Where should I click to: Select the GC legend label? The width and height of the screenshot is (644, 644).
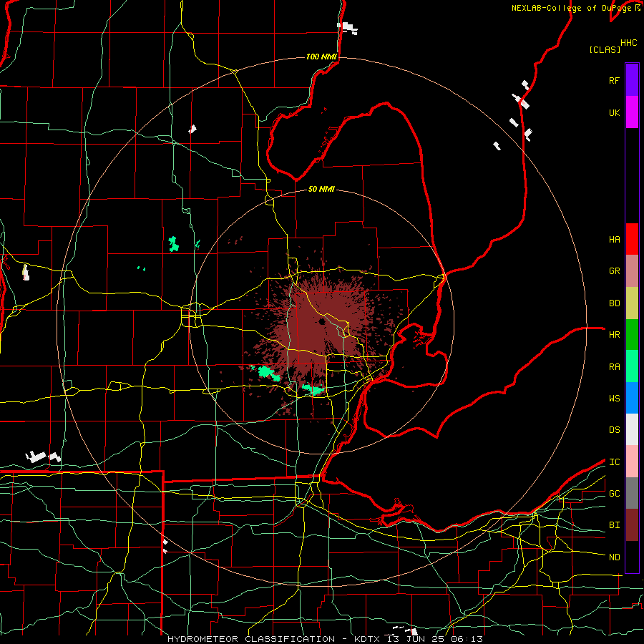click(614, 494)
